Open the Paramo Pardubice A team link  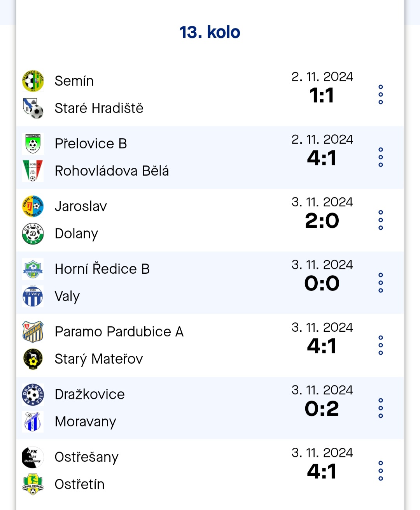[x=119, y=332]
